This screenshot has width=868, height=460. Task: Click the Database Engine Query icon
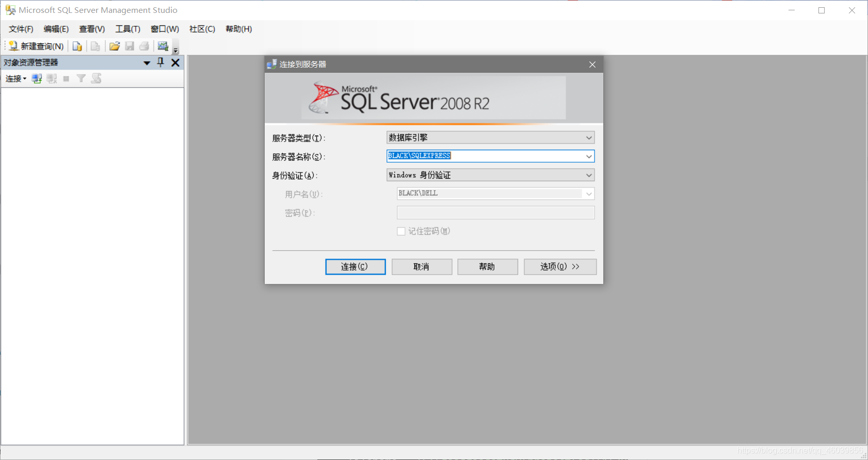pos(77,46)
